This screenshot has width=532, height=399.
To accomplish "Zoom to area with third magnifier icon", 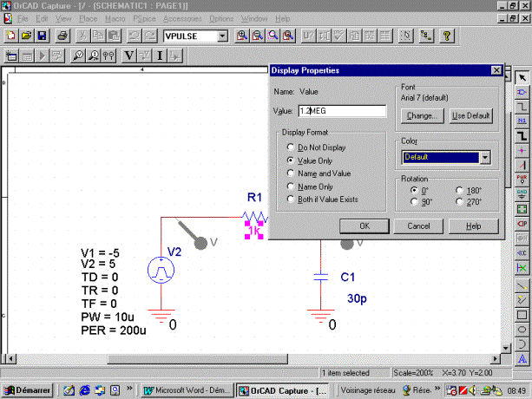I will pyautogui.click(x=273, y=36).
